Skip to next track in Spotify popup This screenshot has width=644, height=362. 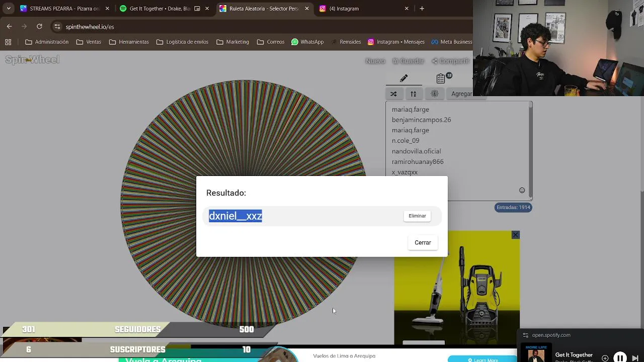tap(635, 358)
